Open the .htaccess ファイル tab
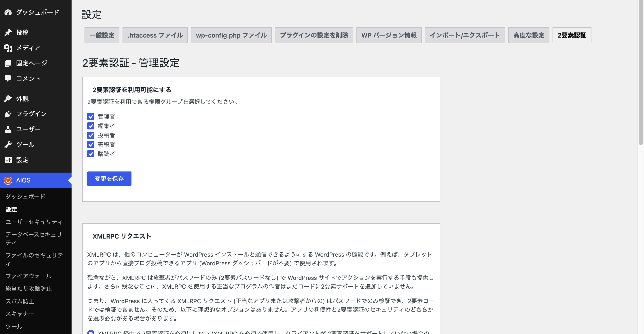The image size is (644, 334). point(155,35)
